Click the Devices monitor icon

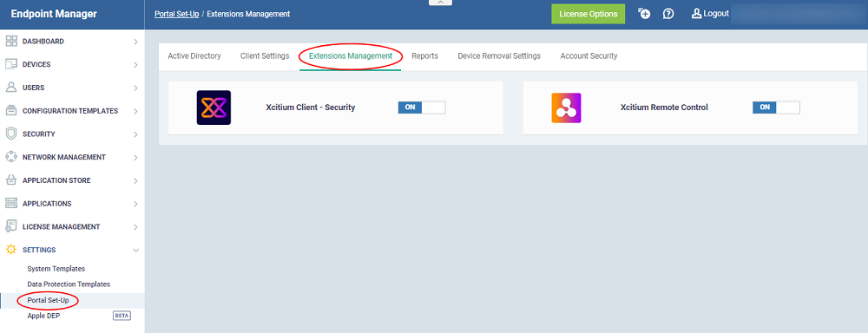pos(11,65)
